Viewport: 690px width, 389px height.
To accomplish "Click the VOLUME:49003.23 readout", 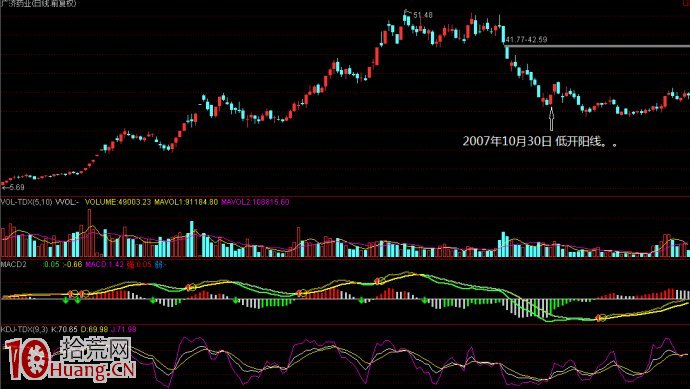I will pos(118,202).
